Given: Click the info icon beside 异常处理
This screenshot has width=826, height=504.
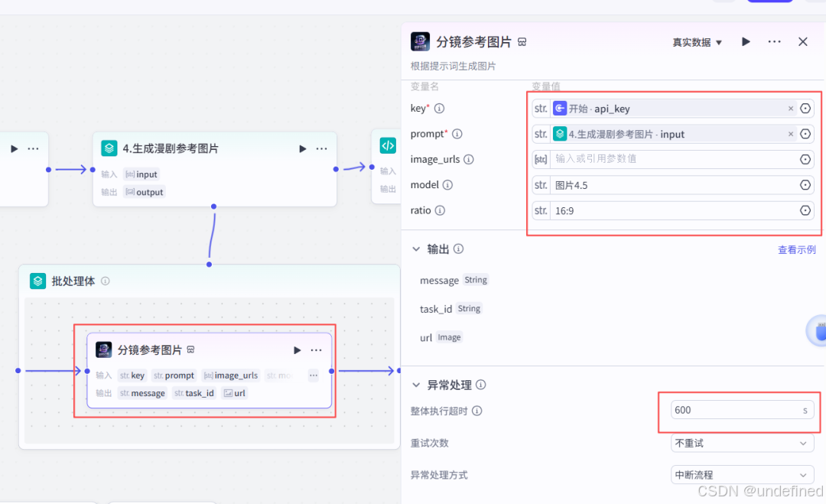Looking at the screenshot, I should [481, 385].
